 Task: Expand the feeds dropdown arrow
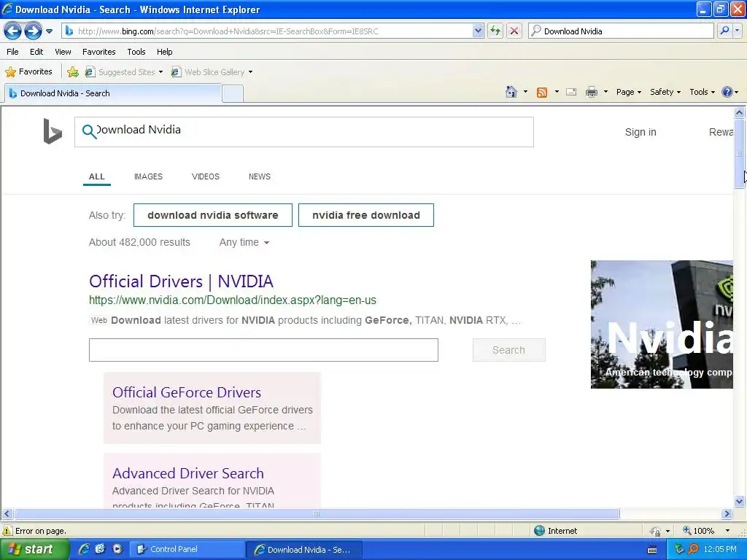coord(557,92)
